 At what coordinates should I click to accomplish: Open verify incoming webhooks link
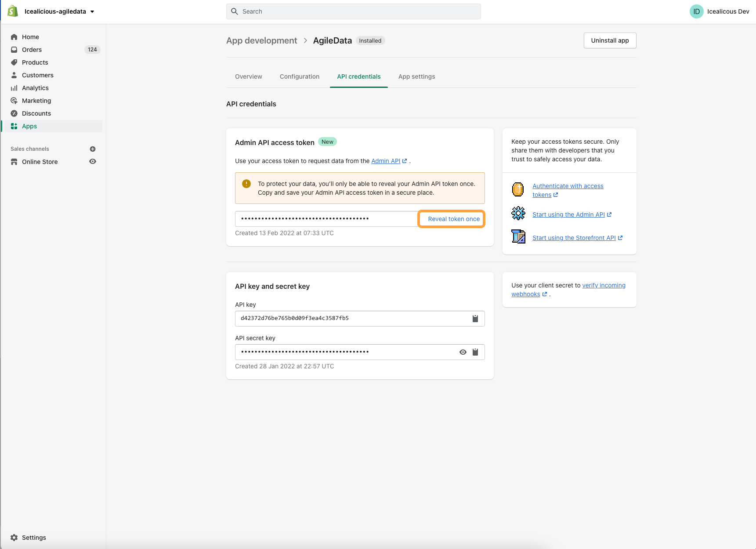point(568,290)
